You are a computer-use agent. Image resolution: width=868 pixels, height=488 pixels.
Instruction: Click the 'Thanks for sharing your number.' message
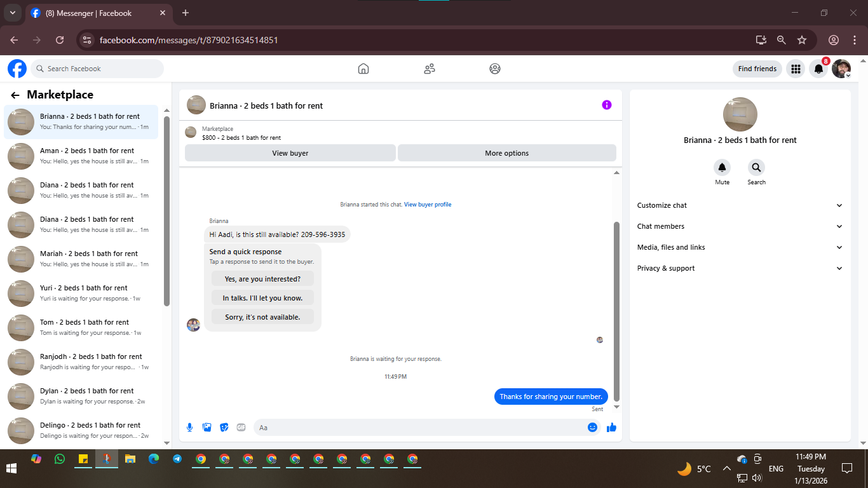(551, 396)
